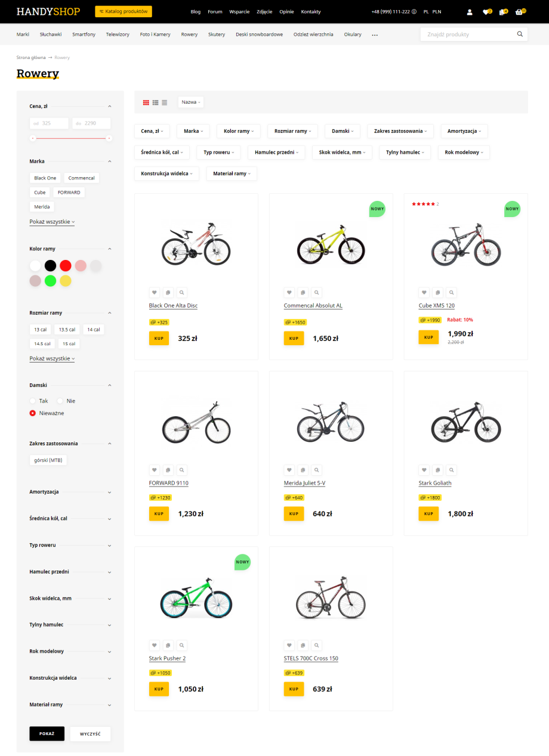Open the user account icon

[470, 12]
